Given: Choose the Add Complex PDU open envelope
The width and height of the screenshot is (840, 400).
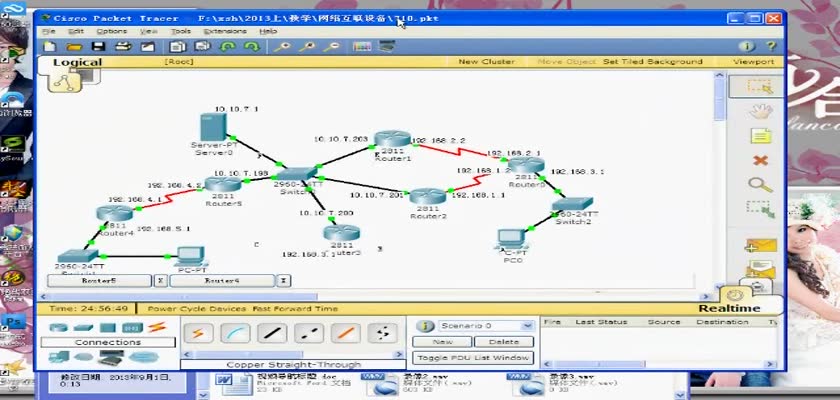Looking at the screenshot, I should (x=760, y=267).
